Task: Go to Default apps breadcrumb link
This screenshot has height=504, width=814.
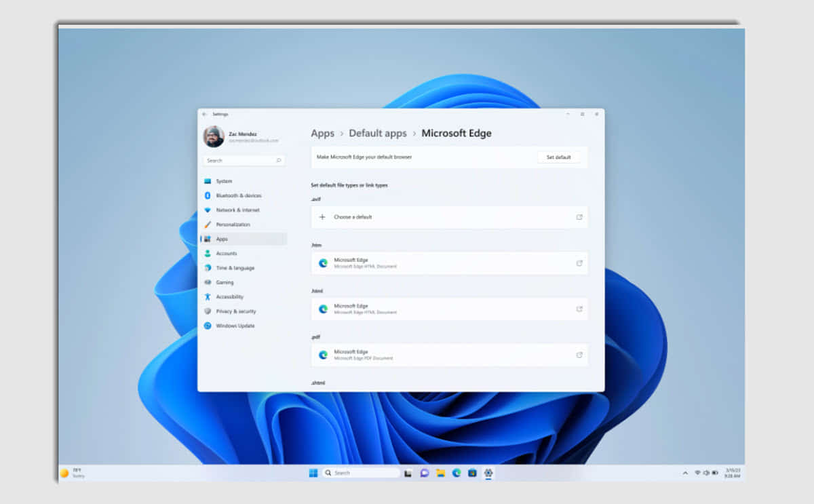Action: click(378, 134)
